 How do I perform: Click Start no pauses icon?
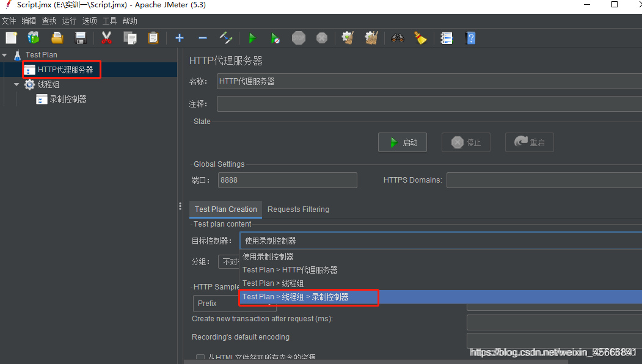[x=275, y=38]
